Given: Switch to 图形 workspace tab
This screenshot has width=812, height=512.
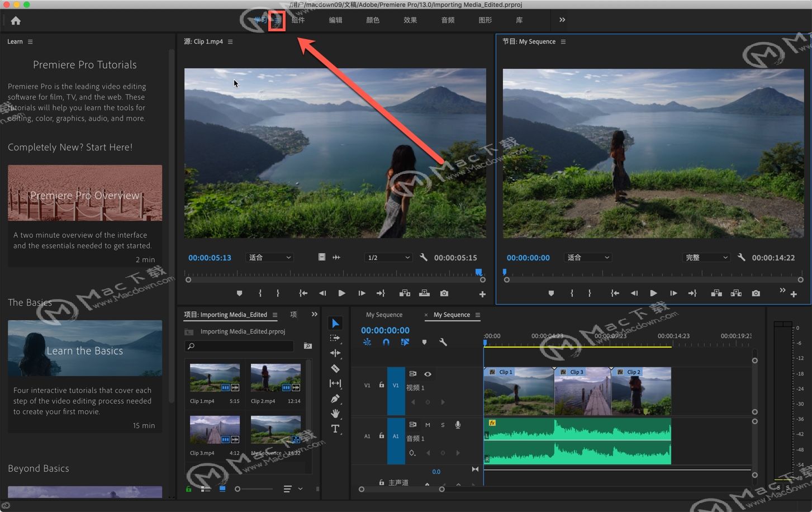Looking at the screenshot, I should click(x=485, y=20).
